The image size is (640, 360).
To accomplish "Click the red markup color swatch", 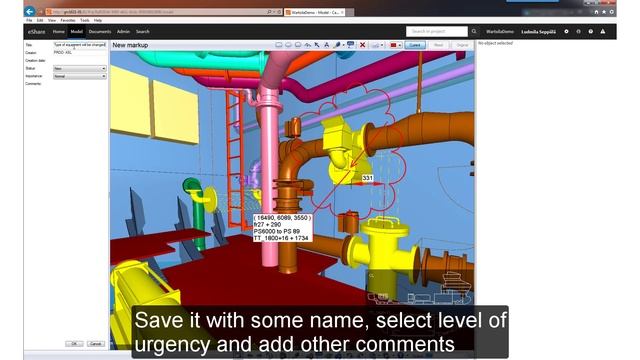I will pos(393,45).
